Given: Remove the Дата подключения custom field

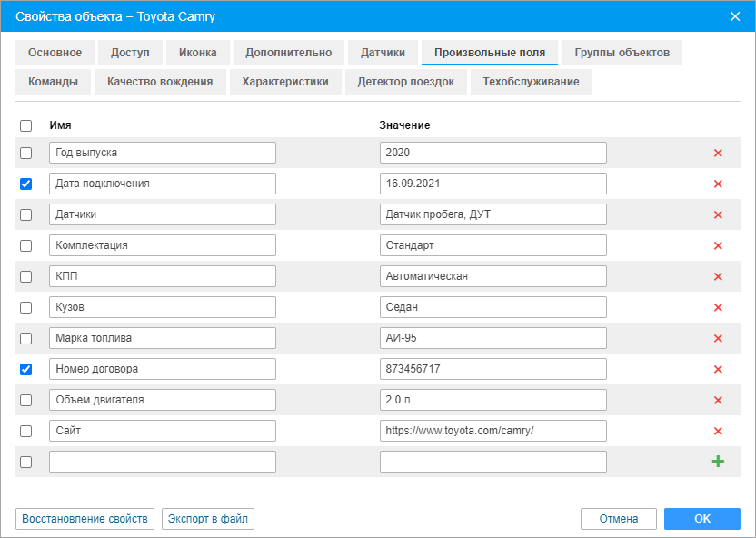Looking at the screenshot, I should click(x=718, y=184).
